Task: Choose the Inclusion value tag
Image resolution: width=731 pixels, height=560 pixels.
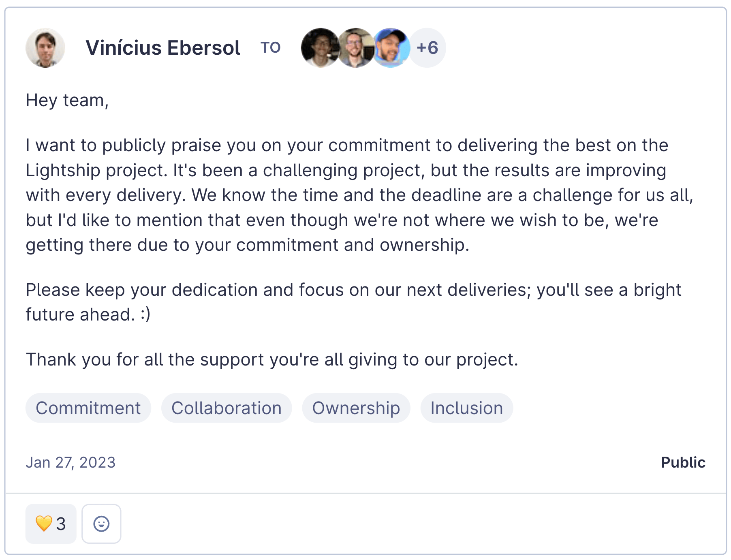Action: pyautogui.click(x=466, y=408)
